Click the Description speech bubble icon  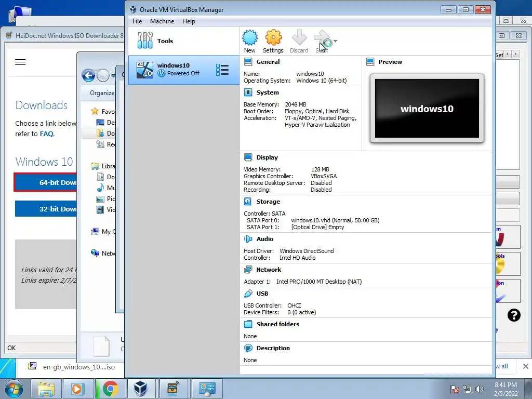coord(248,348)
